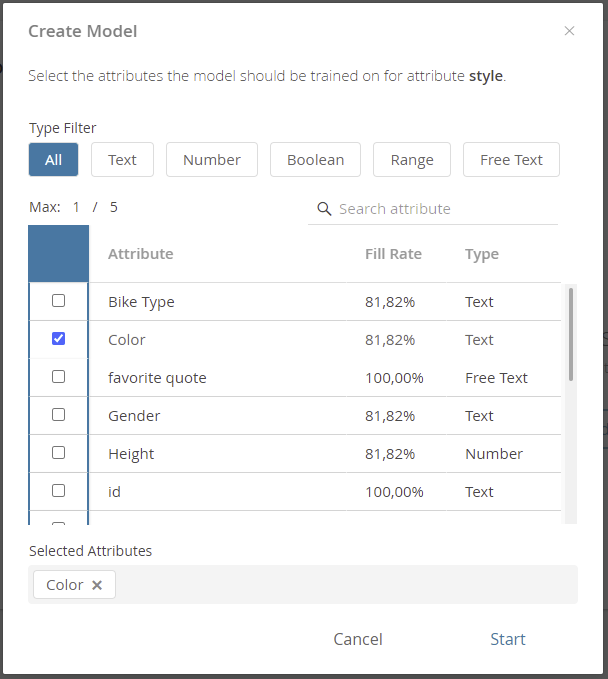Image resolution: width=608 pixels, height=679 pixels.
Task: Close the Create Model dialog
Action: 569,31
